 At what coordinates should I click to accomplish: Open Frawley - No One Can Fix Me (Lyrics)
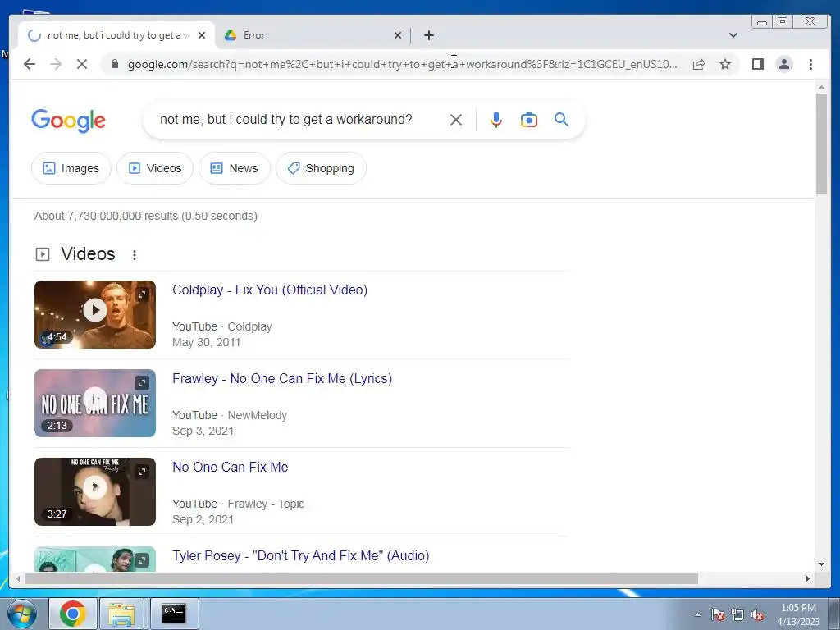point(282,378)
